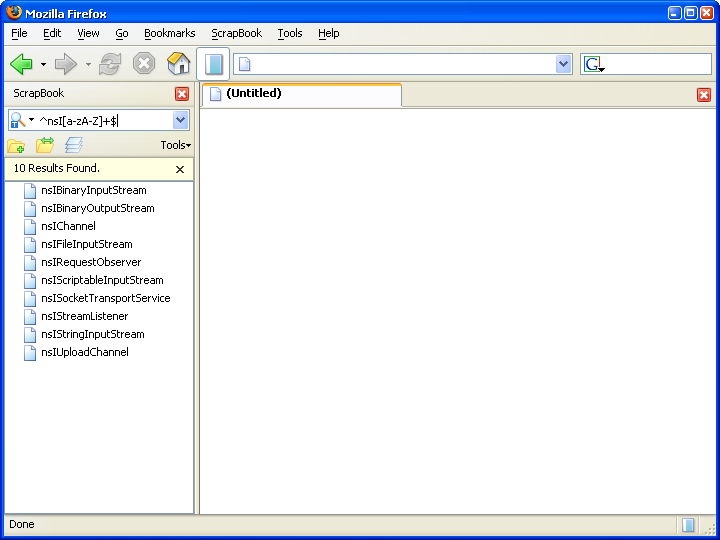Screen dimensions: 720x540
Task: Click the green-arrow folder icon in ScrapBook
Action: coord(45,145)
